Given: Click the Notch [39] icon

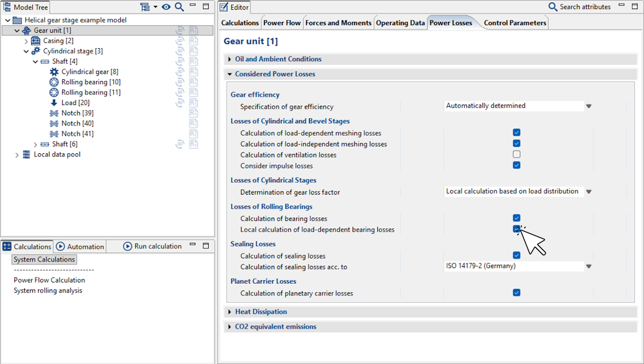Looking at the screenshot, I should click(54, 113).
